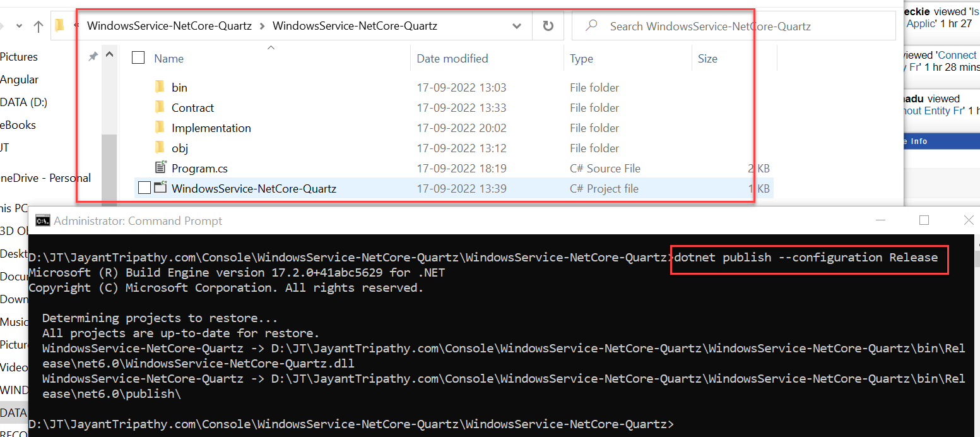Tick the select-all checkbox beside Name header
The height and width of the screenshot is (437, 980).
click(138, 56)
